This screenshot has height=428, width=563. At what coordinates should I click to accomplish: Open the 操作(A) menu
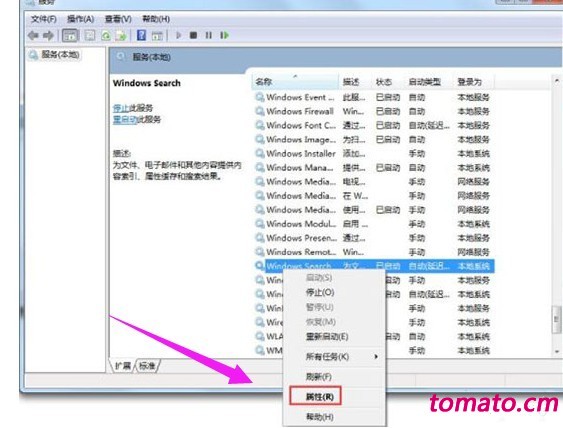coord(80,19)
